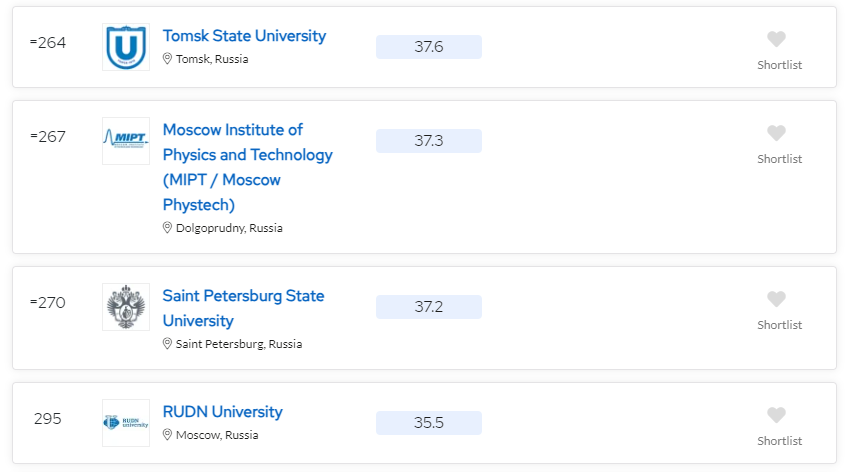Click the Tomsk State University logo
This screenshot has width=848, height=472.
coord(126,47)
